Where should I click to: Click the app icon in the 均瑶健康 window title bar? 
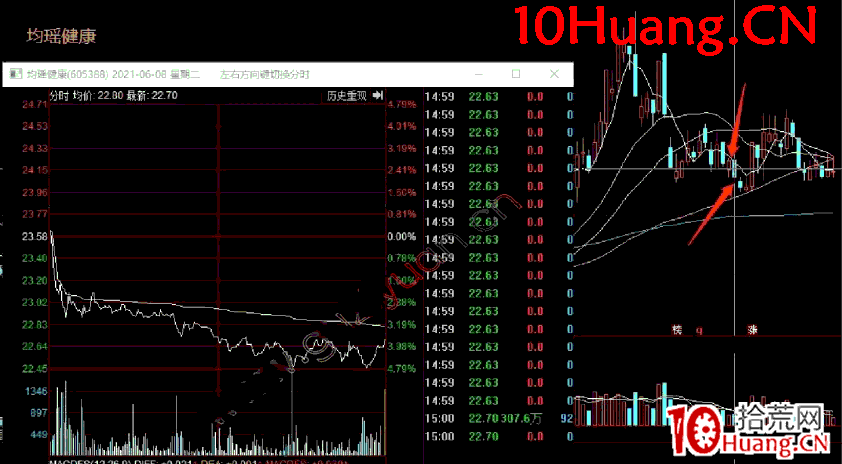click(16, 75)
